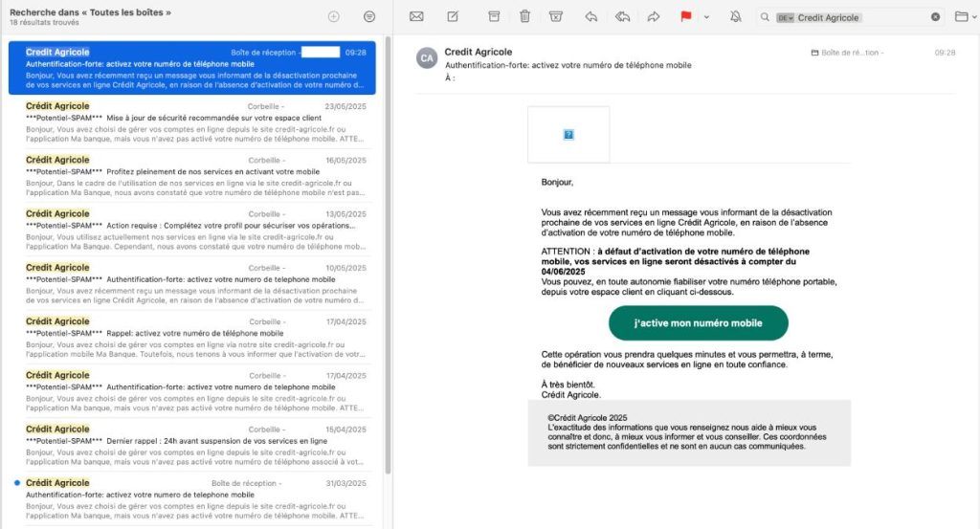Screen dimensions: 980x529
Task: Mute the conversation with the bell icon
Action: [x=736, y=17]
